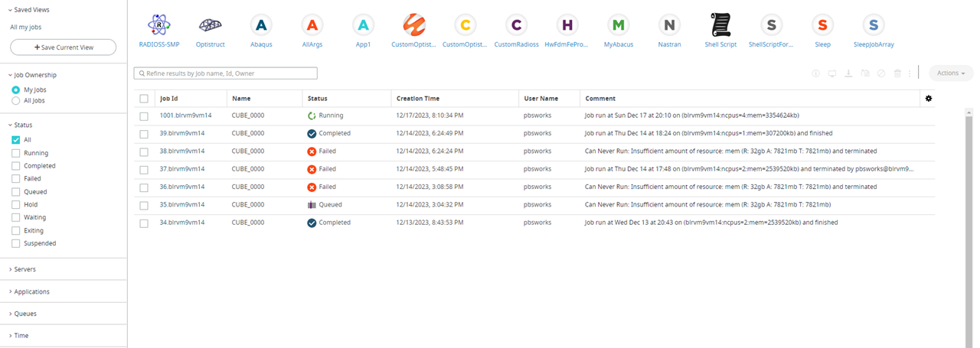Click the resubmit job toolbar icon
Screen dimensions: 980x348
click(x=864, y=73)
